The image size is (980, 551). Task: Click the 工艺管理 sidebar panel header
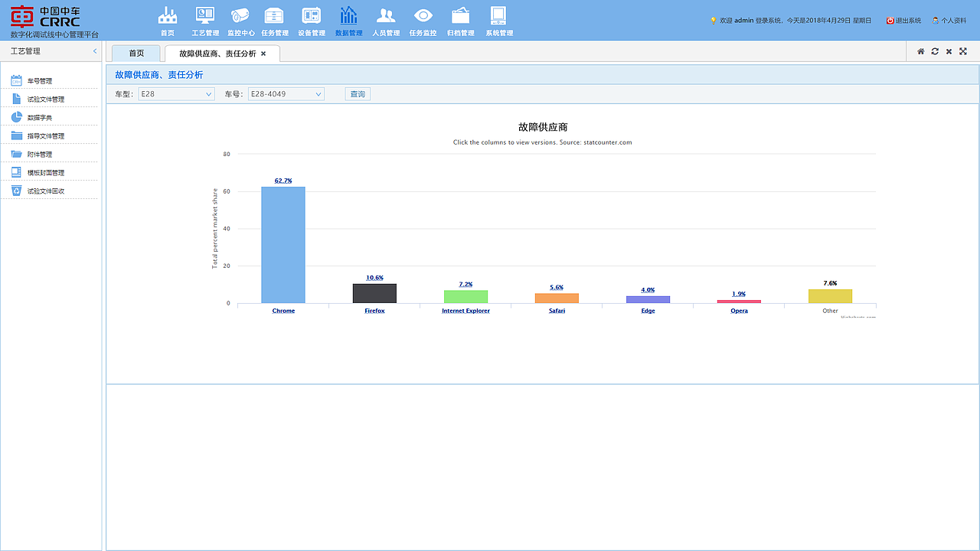[x=51, y=51]
